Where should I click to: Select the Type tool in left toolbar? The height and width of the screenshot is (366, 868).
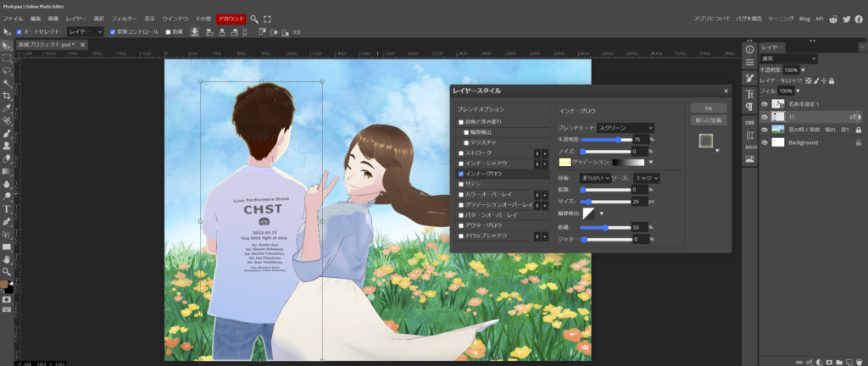tap(7, 208)
